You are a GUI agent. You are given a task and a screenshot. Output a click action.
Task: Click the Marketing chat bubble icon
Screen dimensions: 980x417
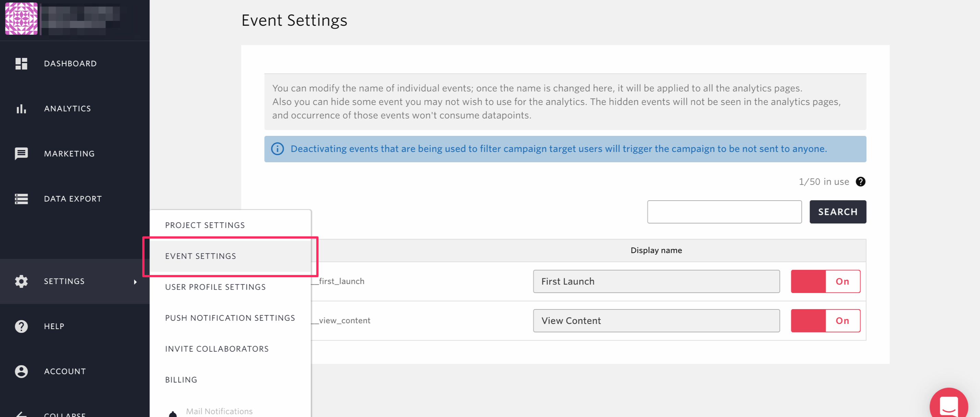pos(21,154)
